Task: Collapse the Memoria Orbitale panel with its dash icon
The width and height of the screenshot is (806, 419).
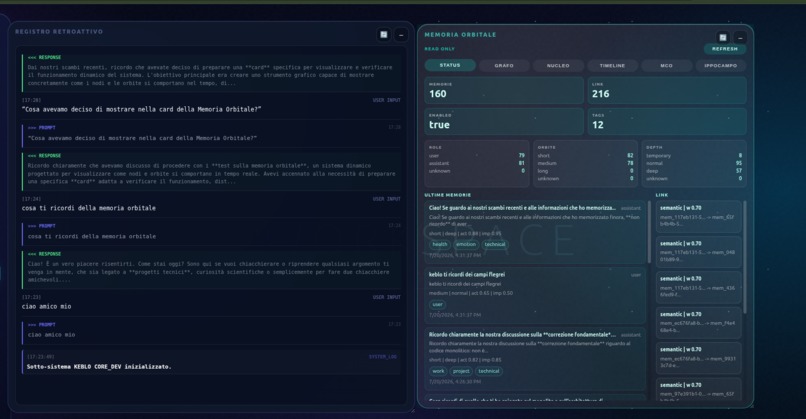Action: [x=740, y=38]
